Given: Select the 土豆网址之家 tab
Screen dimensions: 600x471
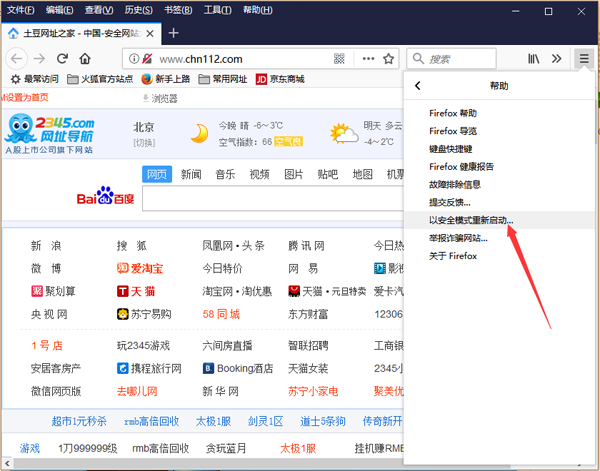Looking at the screenshot, I should [x=81, y=34].
